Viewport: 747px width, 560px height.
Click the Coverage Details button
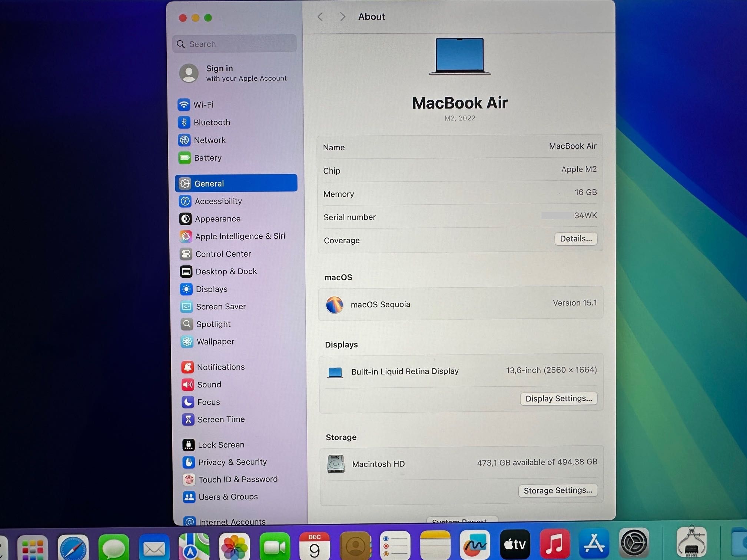(x=576, y=239)
